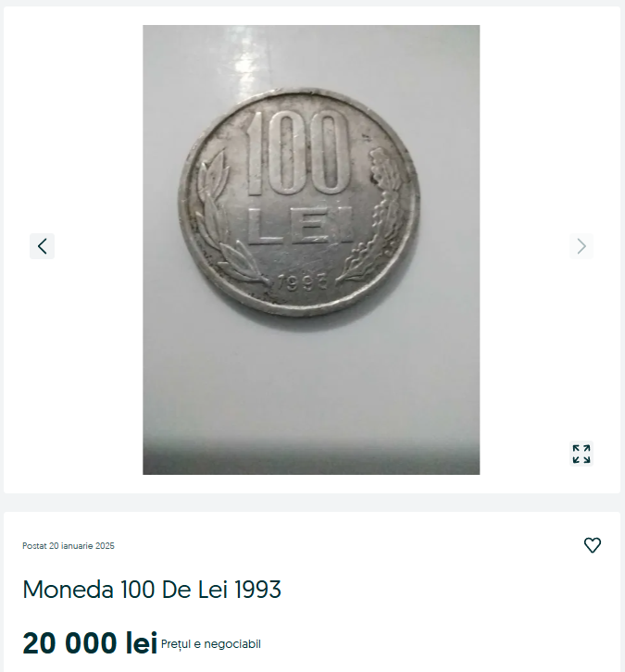Click the light reflection above the coin
The image size is (625, 672).
click(x=249, y=60)
